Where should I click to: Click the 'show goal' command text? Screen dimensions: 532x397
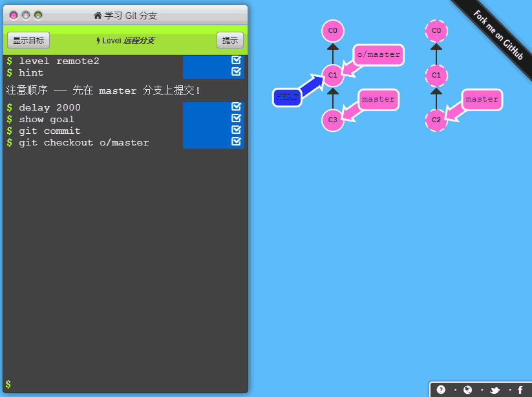[47, 120]
